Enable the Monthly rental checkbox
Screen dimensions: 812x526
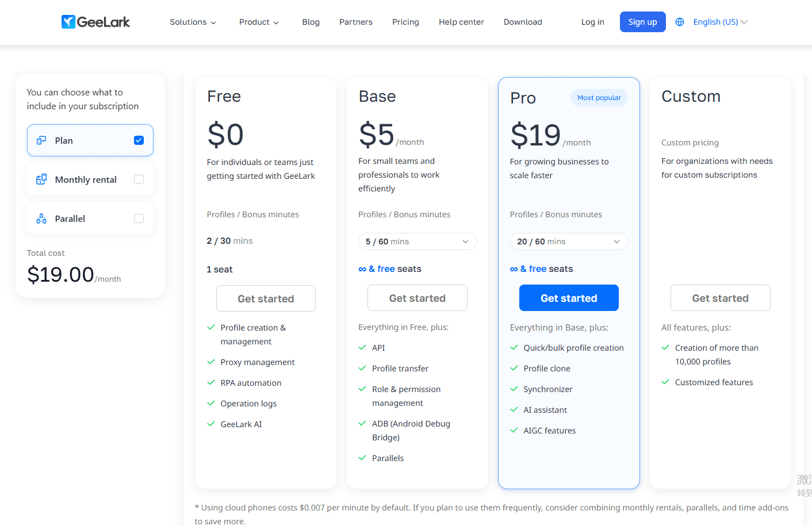139,179
